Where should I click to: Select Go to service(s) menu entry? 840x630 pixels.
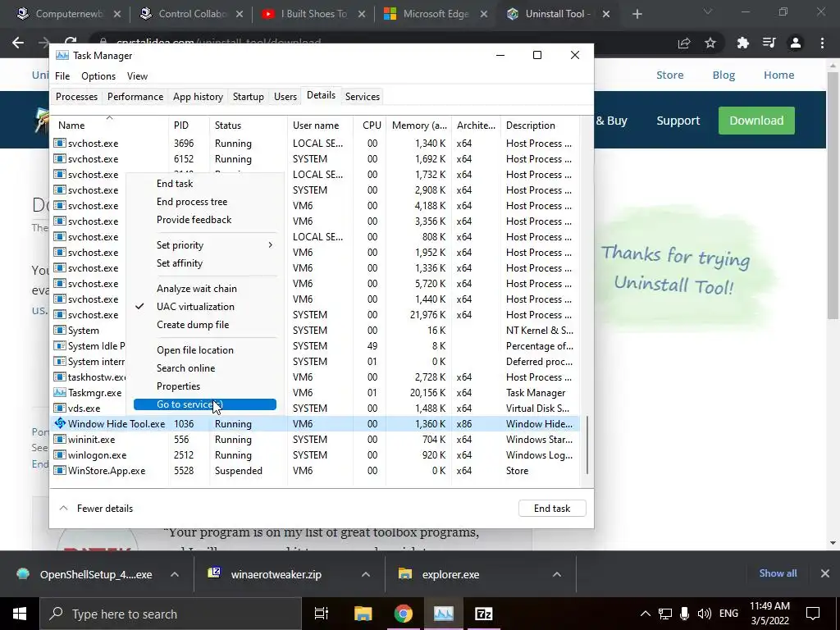(205, 404)
